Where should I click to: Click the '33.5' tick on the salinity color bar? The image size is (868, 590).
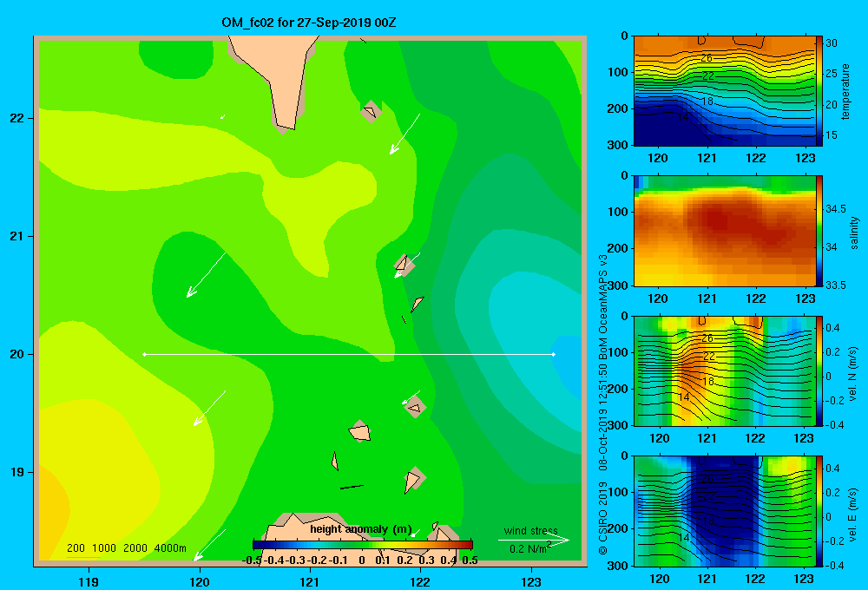click(x=836, y=285)
